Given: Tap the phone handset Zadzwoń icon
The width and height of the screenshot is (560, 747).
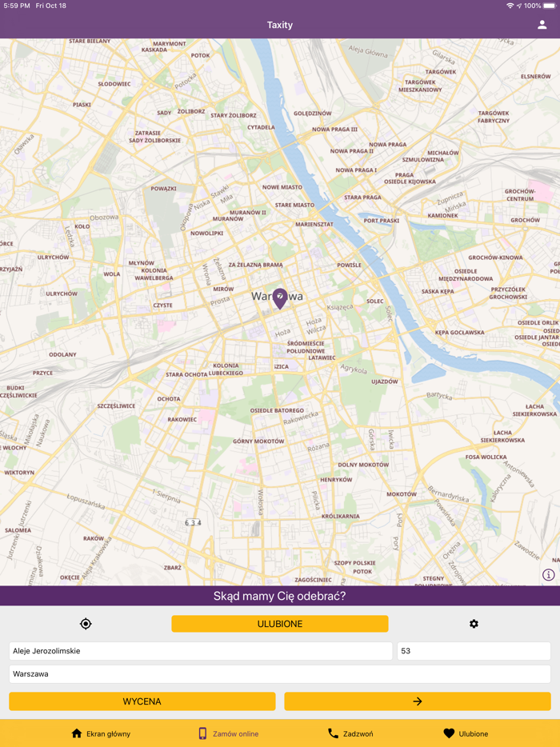Looking at the screenshot, I should pyautogui.click(x=333, y=733).
